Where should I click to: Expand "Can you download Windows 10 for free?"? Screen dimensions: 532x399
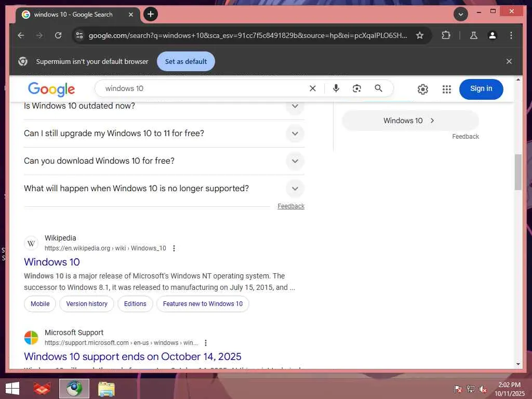click(x=295, y=161)
